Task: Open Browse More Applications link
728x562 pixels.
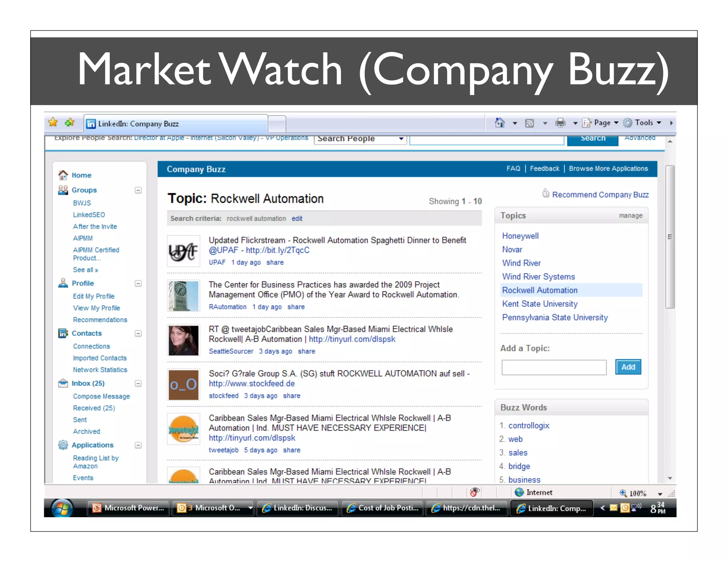Action: 609,168
